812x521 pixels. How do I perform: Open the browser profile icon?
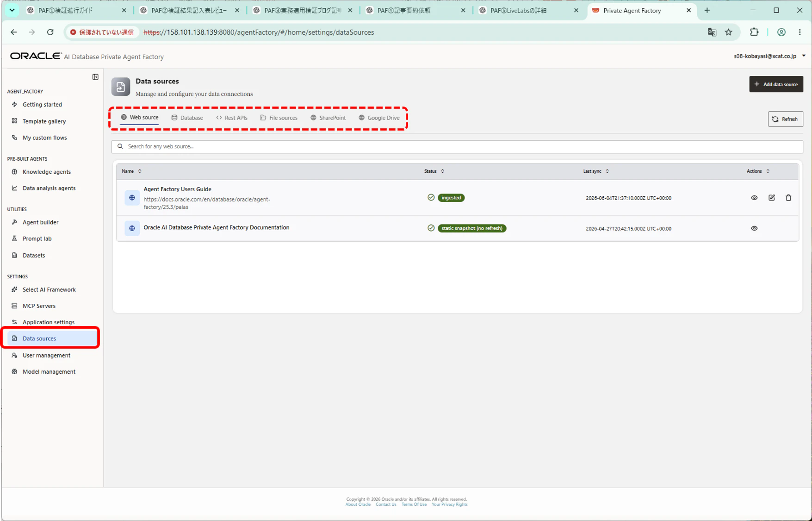pyautogui.click(x=781, y=32)
